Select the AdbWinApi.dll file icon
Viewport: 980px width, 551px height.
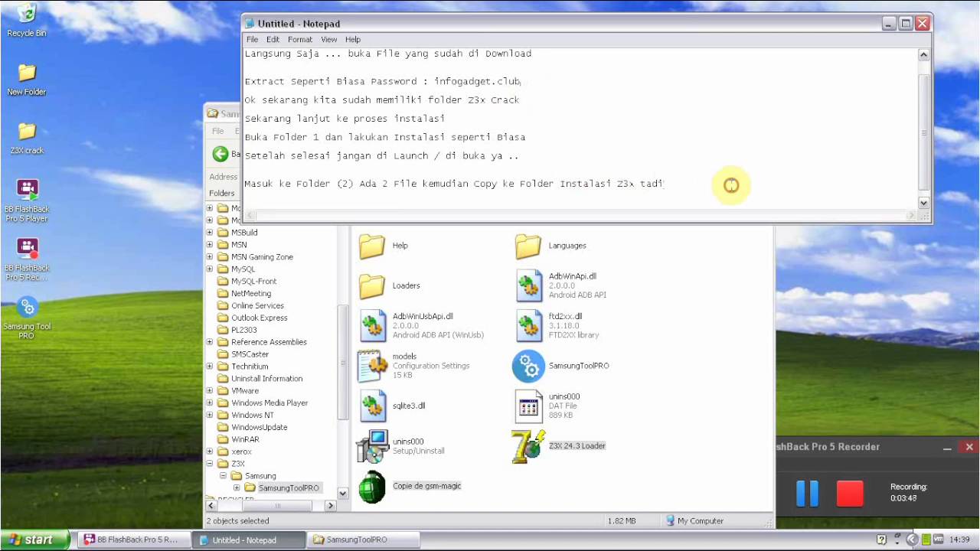(x=528, y=285)
